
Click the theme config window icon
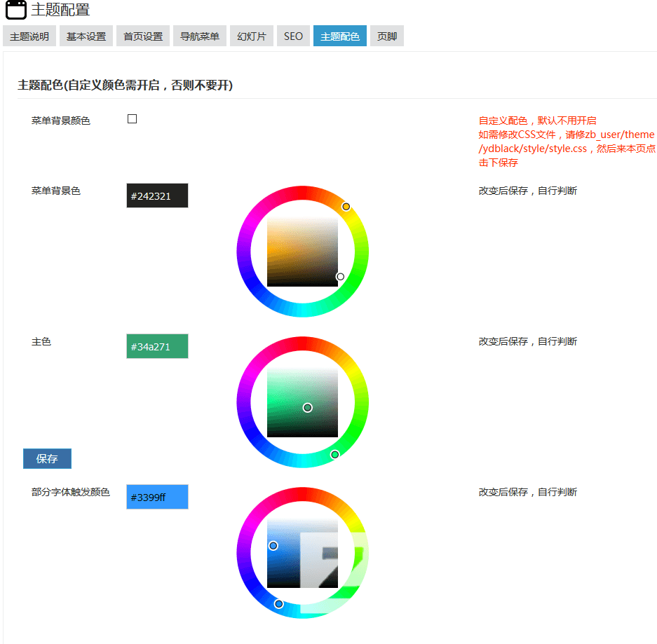(16, 10)
